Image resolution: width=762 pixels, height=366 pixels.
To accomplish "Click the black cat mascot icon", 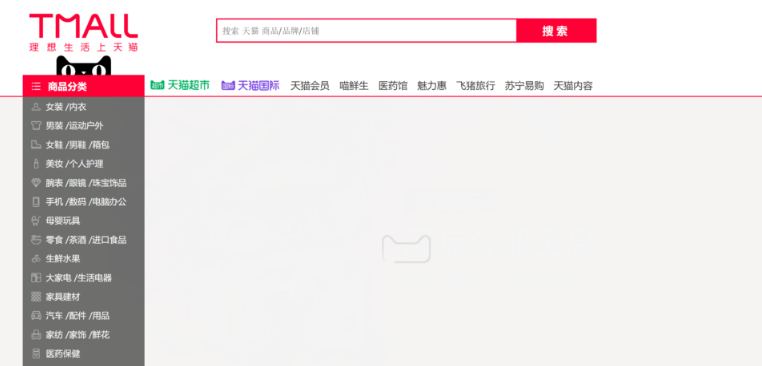I will coord(84,66).
